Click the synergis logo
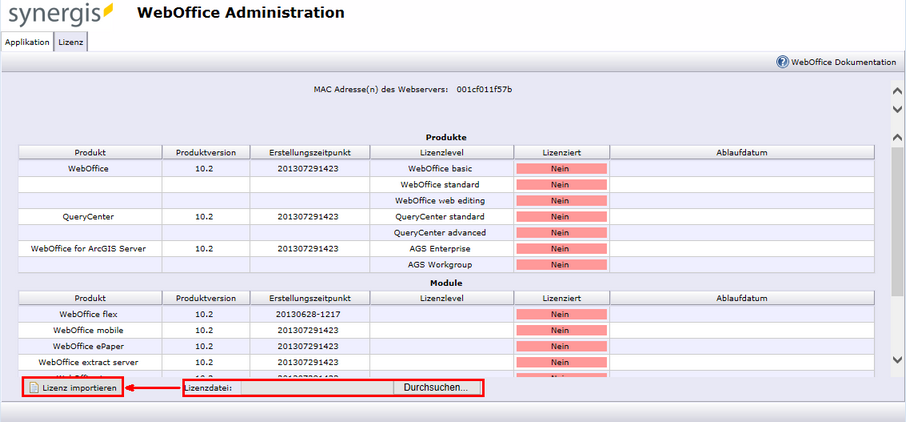This screenshot has height=422, width=906. [x=61, y=14]
